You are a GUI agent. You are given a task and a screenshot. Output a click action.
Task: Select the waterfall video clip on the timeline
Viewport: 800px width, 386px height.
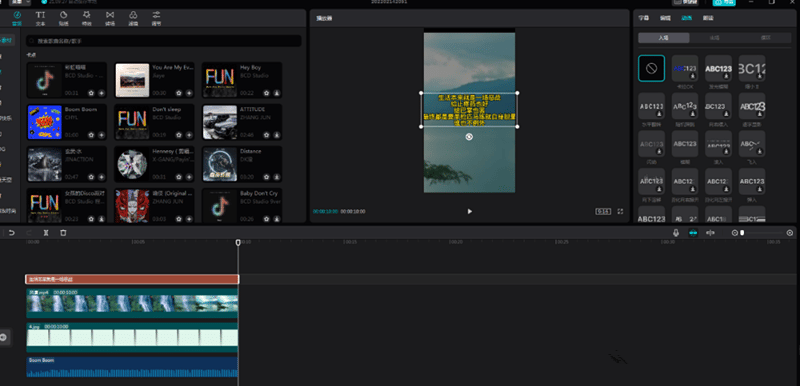coord(132,303)
